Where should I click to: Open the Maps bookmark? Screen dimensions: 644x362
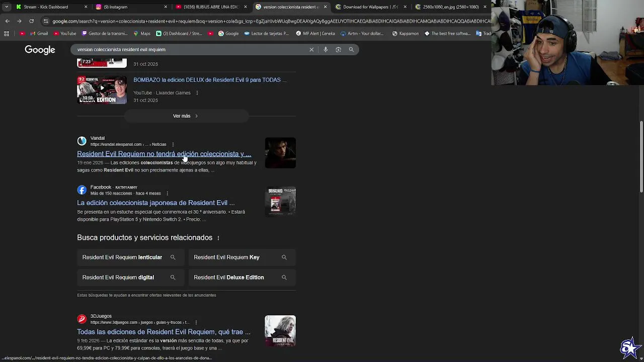click(142, 34)
